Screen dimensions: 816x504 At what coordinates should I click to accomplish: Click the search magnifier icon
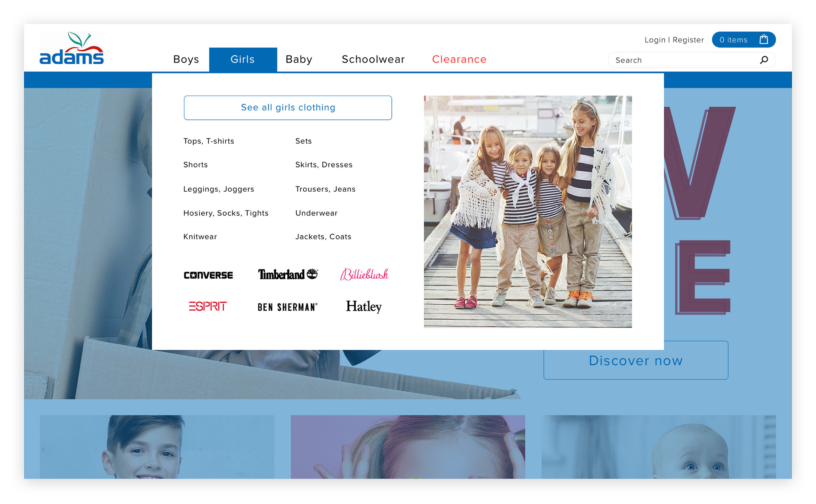pyautogui.click(x=764, y=60)
